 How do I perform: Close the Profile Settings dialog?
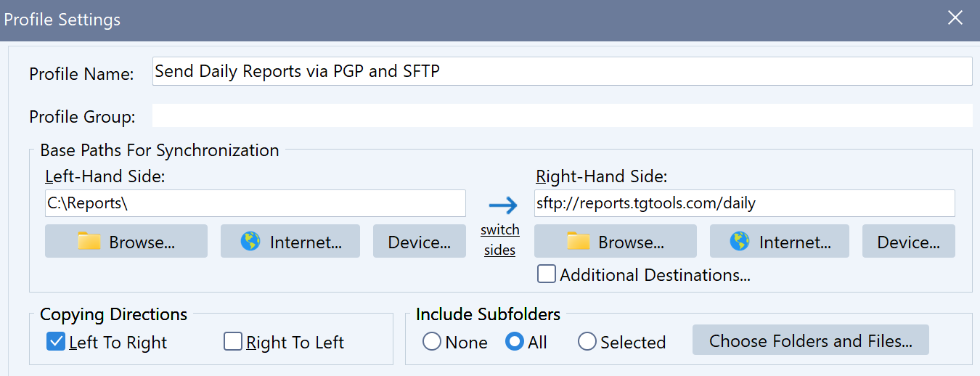[955, 19]
